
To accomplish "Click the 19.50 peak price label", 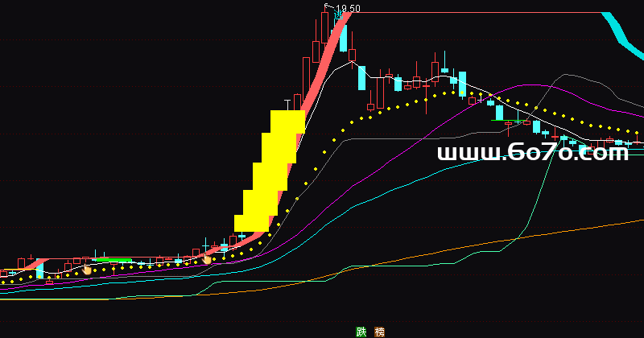I will pos(348,8).
